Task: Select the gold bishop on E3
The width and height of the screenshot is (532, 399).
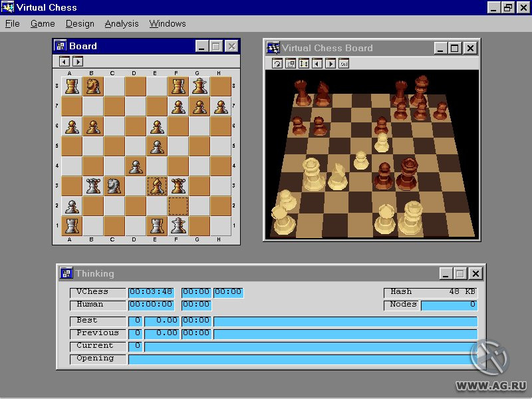Action: pyautogui.click(x=157, y=186)
